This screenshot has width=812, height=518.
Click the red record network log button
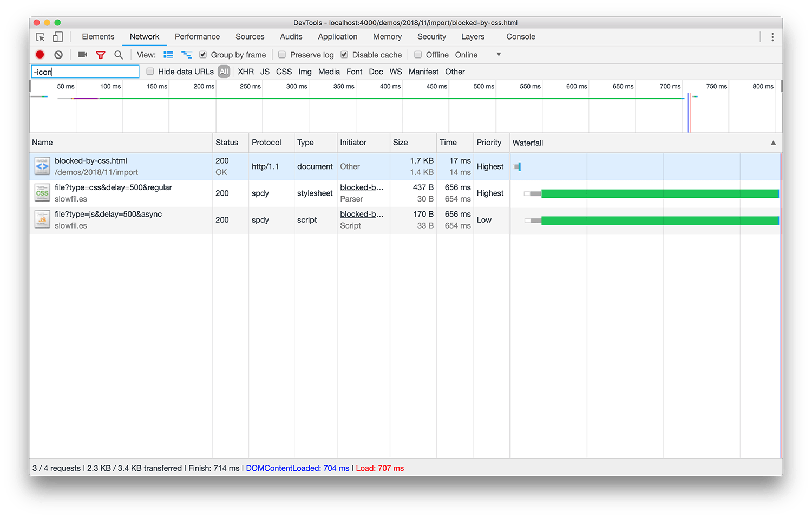pos(40,55)
